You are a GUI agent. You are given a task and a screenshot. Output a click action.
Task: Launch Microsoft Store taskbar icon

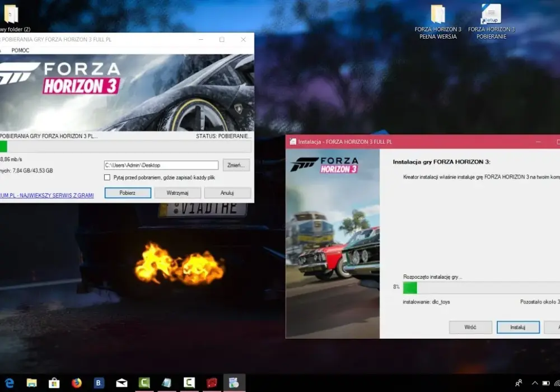pyautogui.click(x=54, y=383)
